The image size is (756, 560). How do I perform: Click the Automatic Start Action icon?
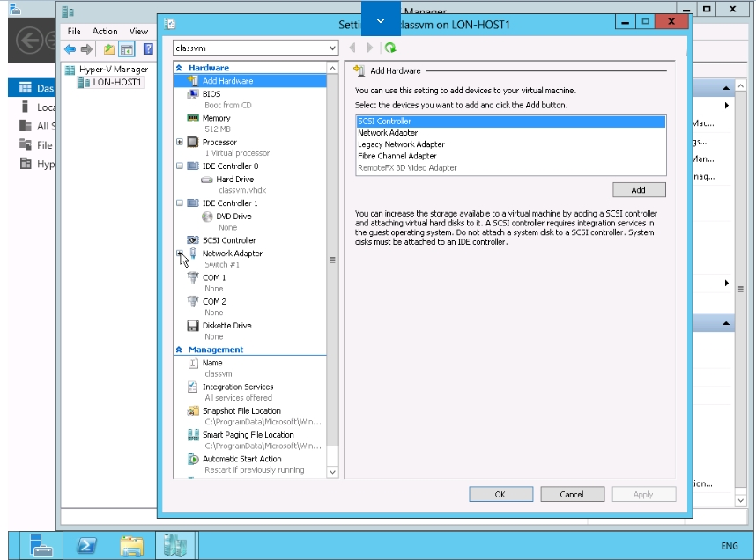coord(193,459)
